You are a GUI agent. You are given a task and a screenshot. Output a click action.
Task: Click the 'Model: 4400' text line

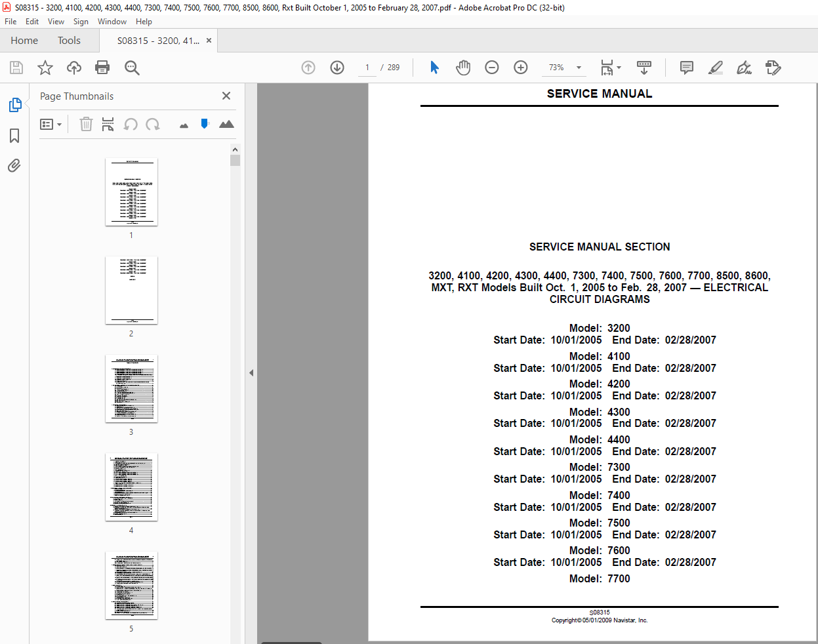[x=600, y=439]
